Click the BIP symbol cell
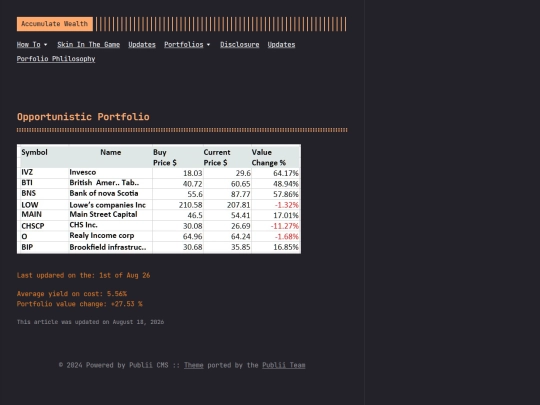The height and width of the screenshot is (405, 540). click(27, 247)
